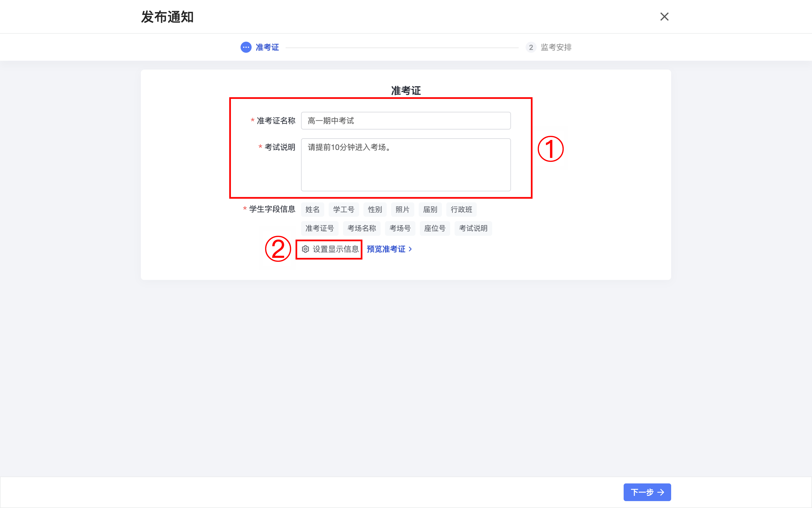Viewport: 812px width, 508px height.
Task: Select the 照片 field tag
Action: [x=403, y=210]
